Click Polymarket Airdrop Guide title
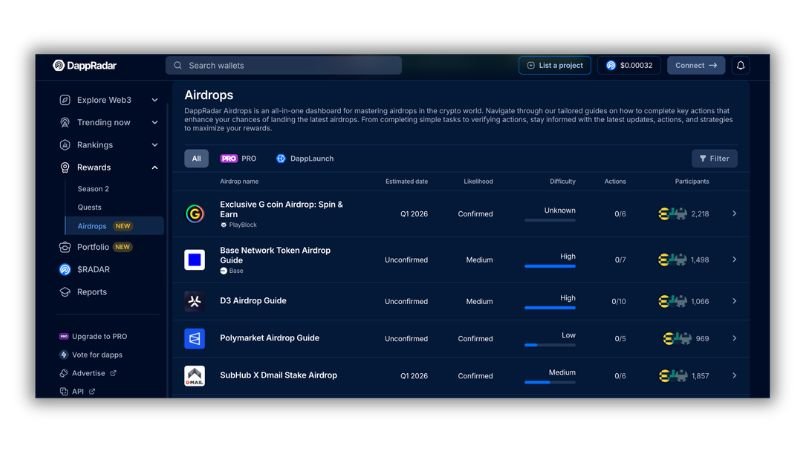800x450 pixels. coord(269,338)
